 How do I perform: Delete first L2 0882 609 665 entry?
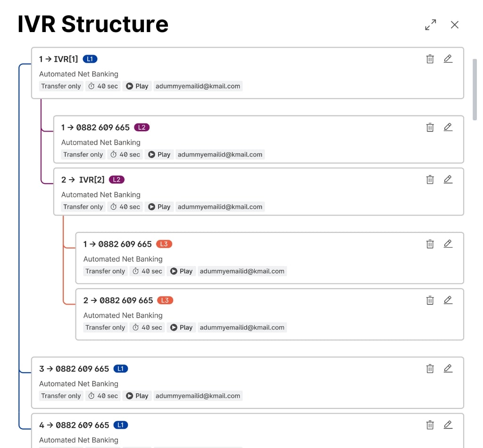click(x=430, y=127)
